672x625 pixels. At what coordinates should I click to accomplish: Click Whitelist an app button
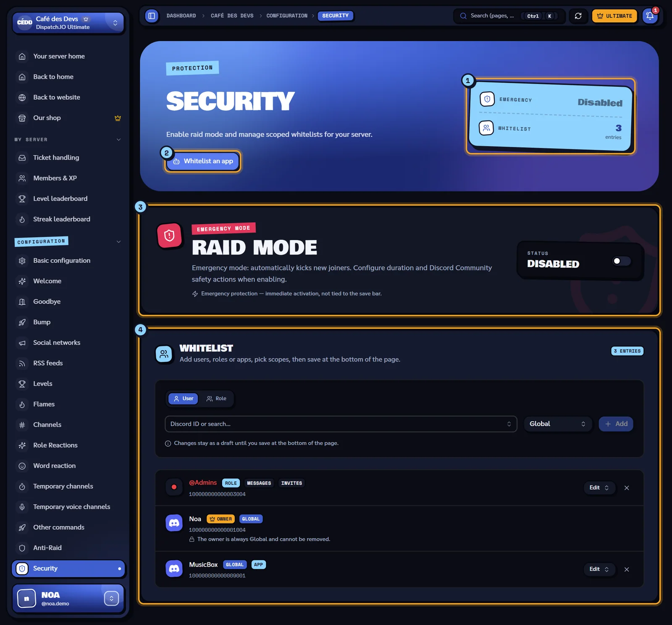click(x=203, y=161)
